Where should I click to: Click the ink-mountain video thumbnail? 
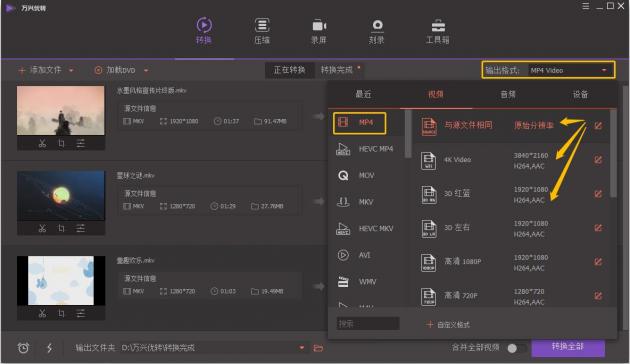[61, 110]
